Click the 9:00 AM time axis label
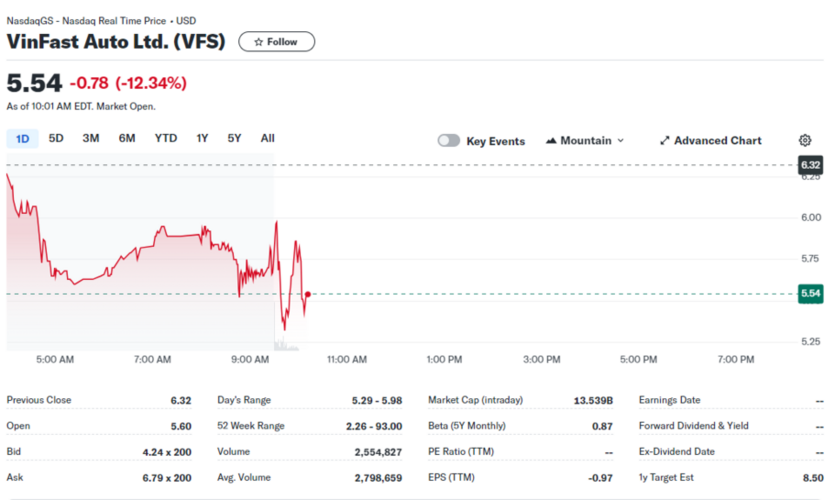 250,360
